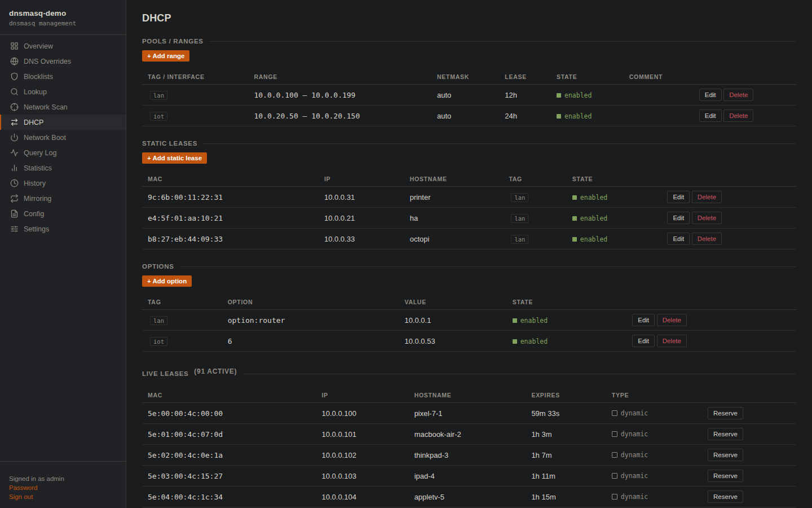Click live lease IP 10.0.0.104
This screenshot has width=812, height=508.
(339, 497)
